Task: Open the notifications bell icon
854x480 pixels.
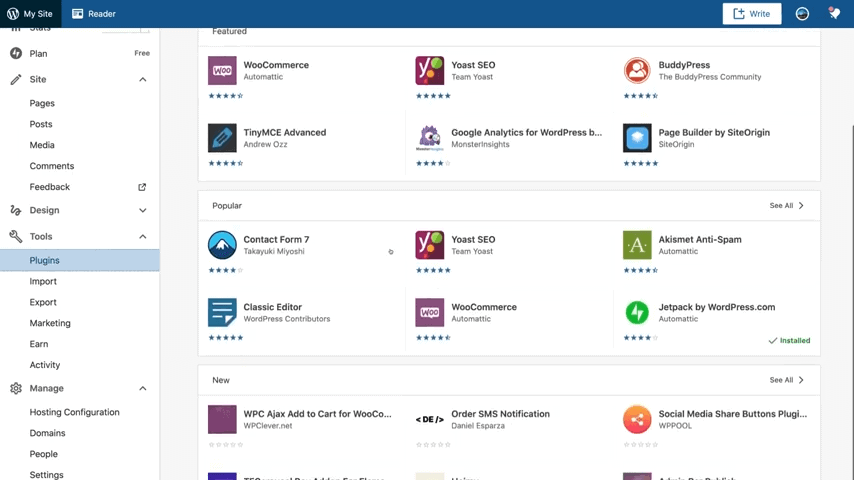Action: [834, 13]
